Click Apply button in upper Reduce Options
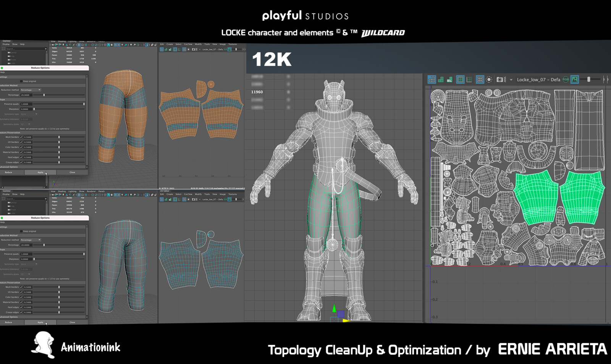Viewport: 611px width, 364px height. (x=40, y=172)
